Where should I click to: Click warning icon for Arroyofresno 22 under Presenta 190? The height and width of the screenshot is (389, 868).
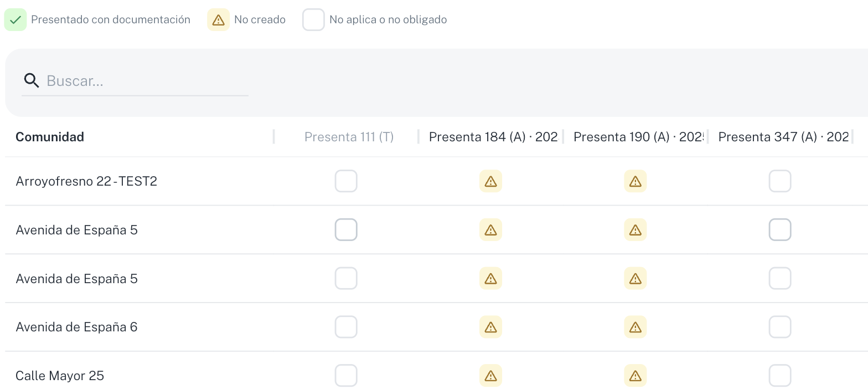point(635,181)
